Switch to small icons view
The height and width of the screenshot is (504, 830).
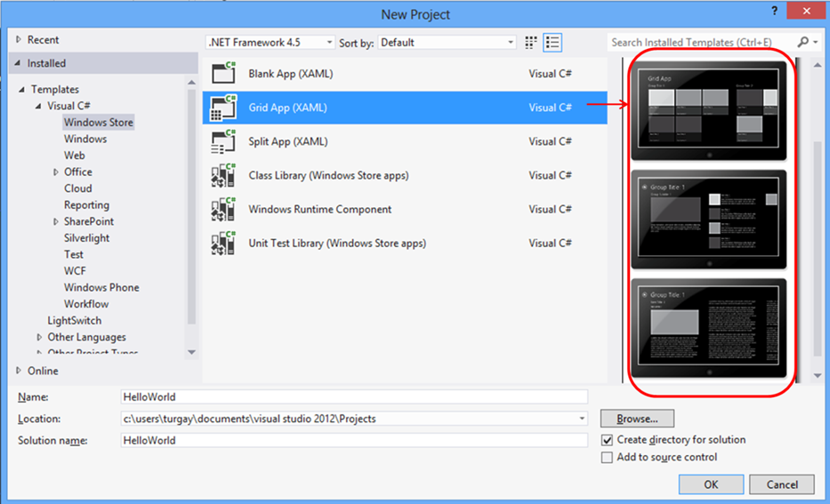[x=532, y=43]
